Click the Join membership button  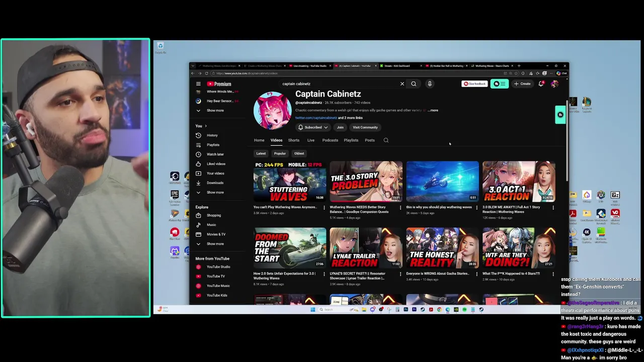(x=340, y=127)
